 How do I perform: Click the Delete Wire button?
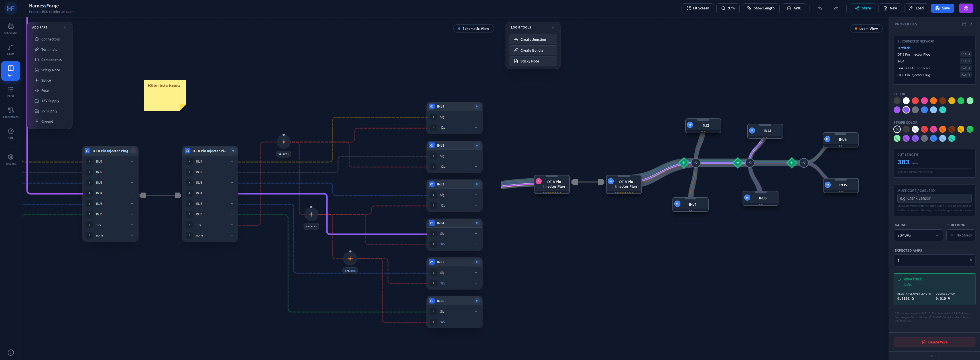point(934,342)
